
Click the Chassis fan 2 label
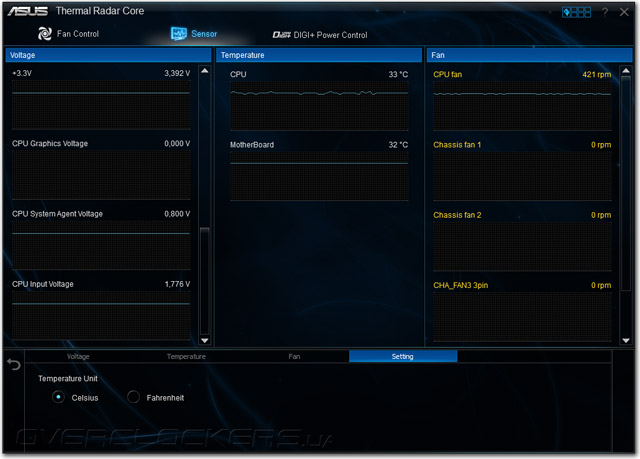tap(457, 215)
